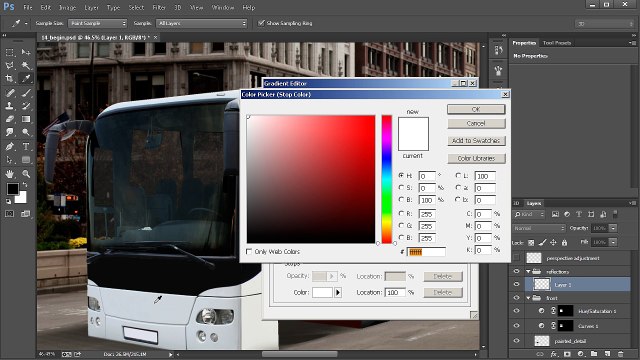This screenshot has width=640, height=360.
Task: Hide the Curves 1 layer
Action: tap(516, 326)
